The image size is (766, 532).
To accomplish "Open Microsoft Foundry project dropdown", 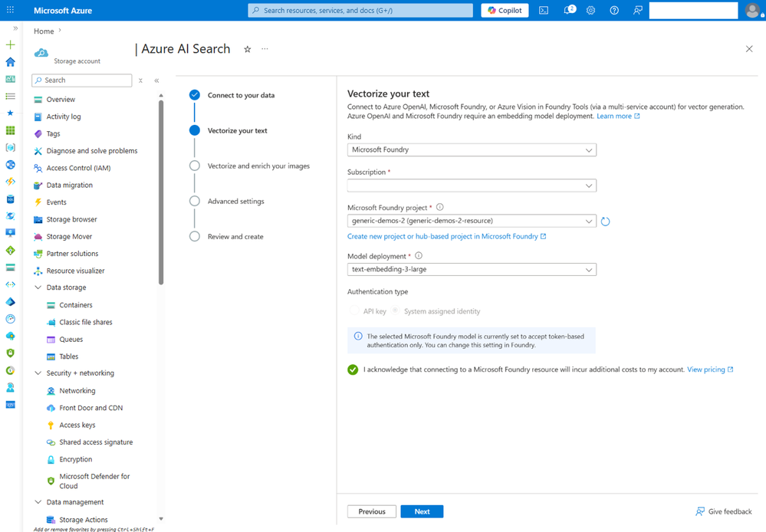I will coord(472,221).
